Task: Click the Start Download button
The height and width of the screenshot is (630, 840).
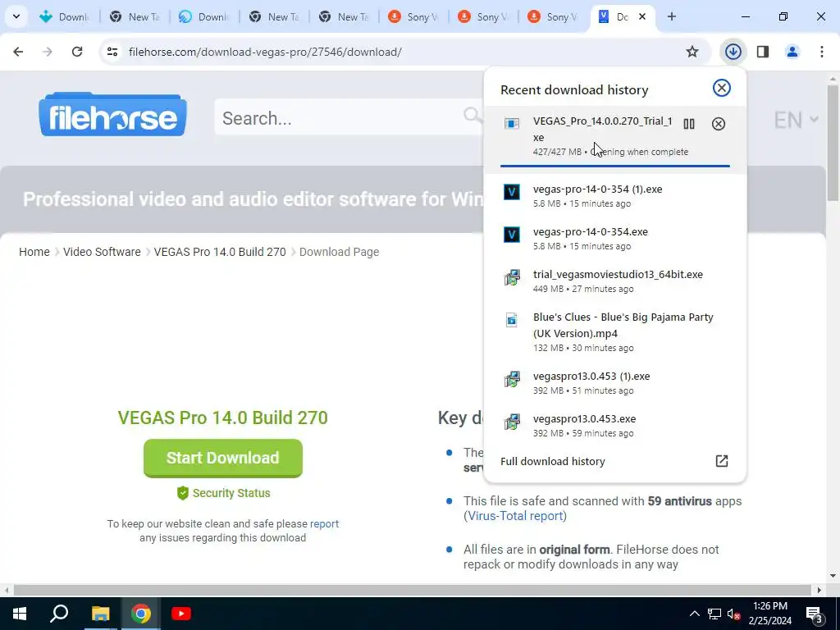Action: (x=223, y=458)
